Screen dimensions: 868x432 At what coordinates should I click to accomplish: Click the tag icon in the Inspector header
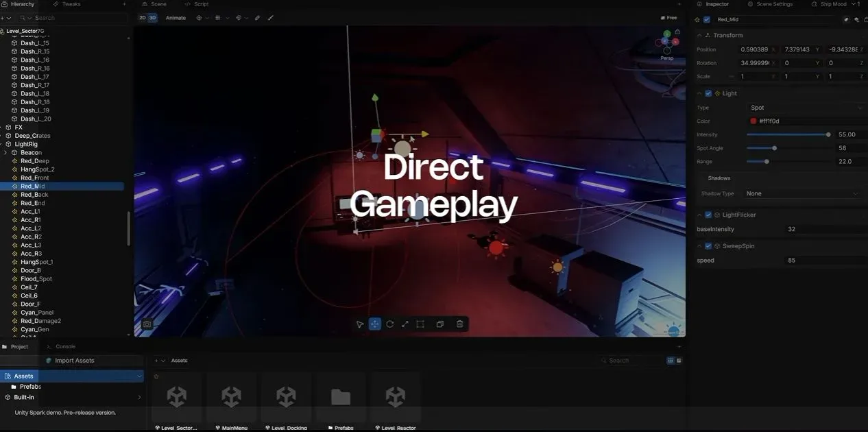tap(846, 20)
